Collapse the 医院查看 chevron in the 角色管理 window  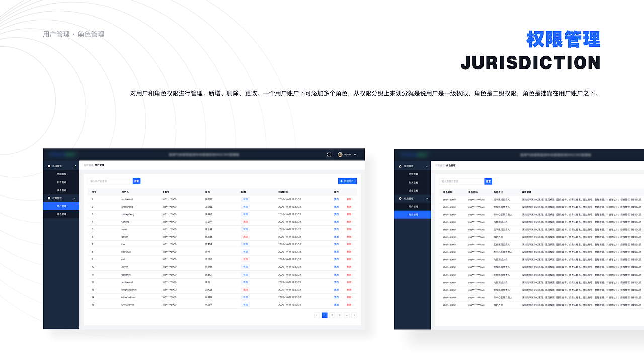427,166
